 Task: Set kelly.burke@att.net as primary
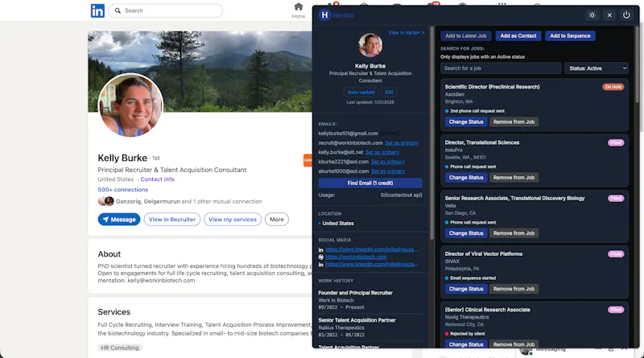click(x=382, y=152)
